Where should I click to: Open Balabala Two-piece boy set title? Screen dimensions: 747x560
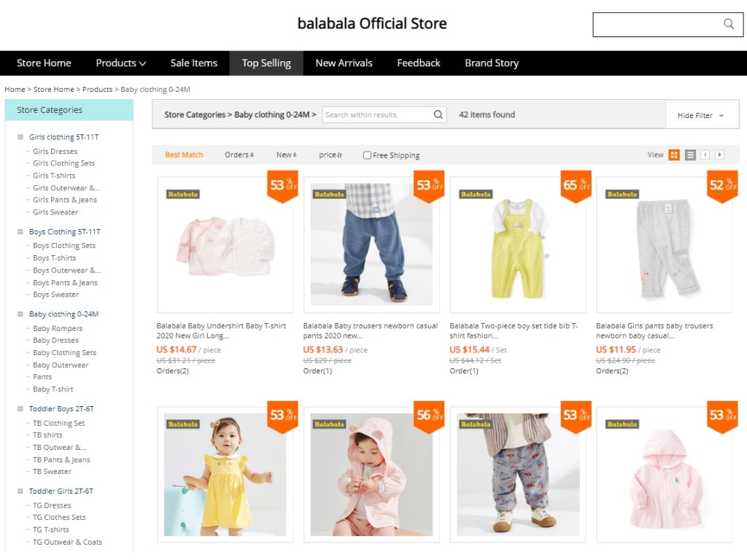click(x=514, y=331)
